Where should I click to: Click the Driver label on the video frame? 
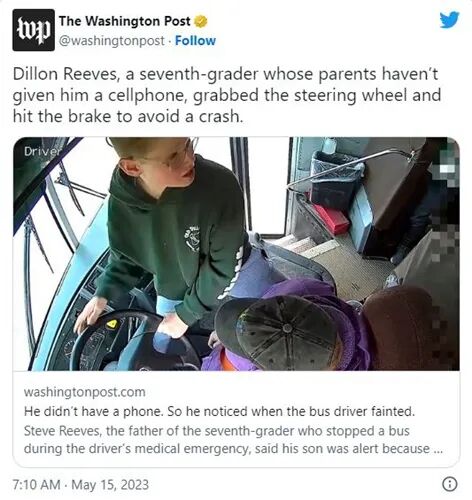coord(43,151)
